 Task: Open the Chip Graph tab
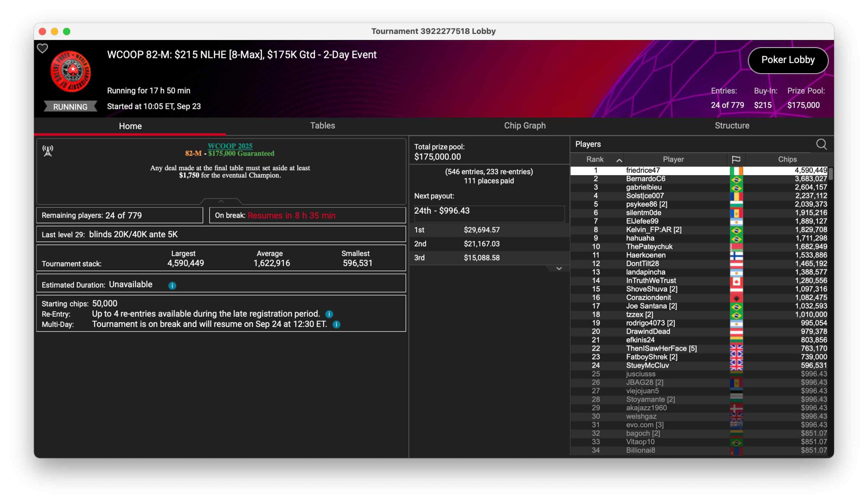coord(525,126)
